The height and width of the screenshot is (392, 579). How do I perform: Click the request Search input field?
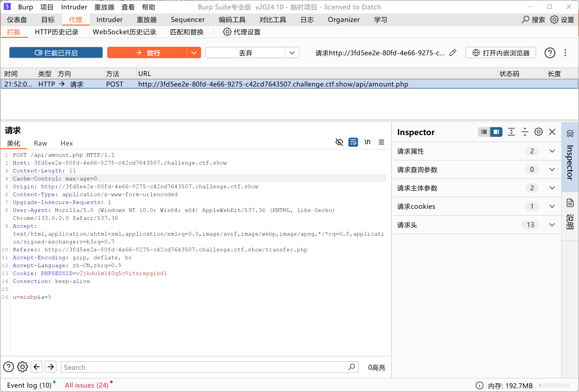pyautogui.click(x=205, y=367)
